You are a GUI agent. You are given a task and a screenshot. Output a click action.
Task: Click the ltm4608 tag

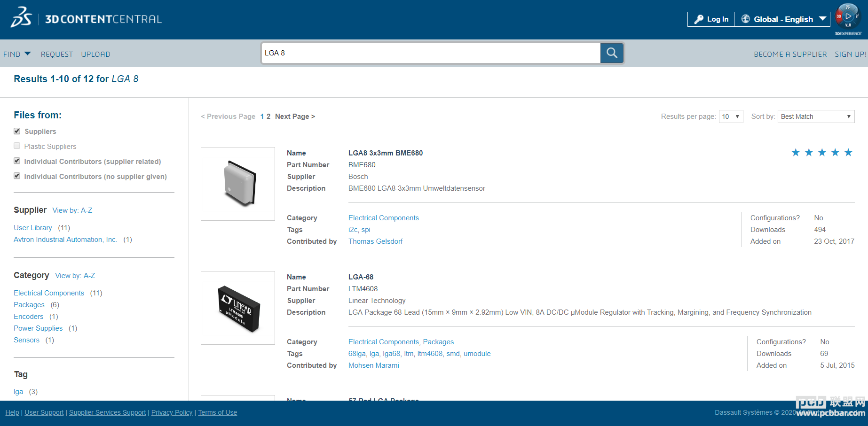(430, 354)
